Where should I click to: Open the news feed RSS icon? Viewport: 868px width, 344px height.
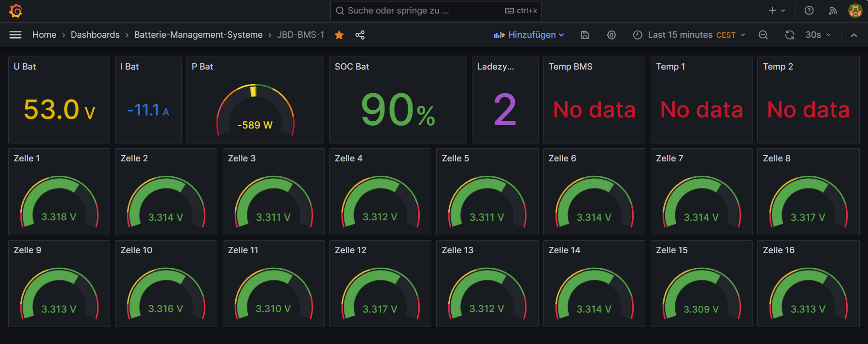tap(833, 11)
